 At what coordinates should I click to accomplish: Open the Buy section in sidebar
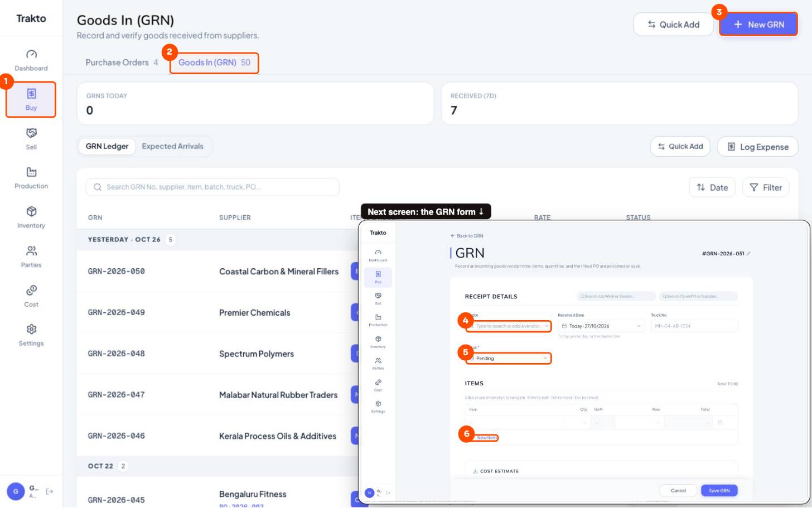tap(31, 100)
